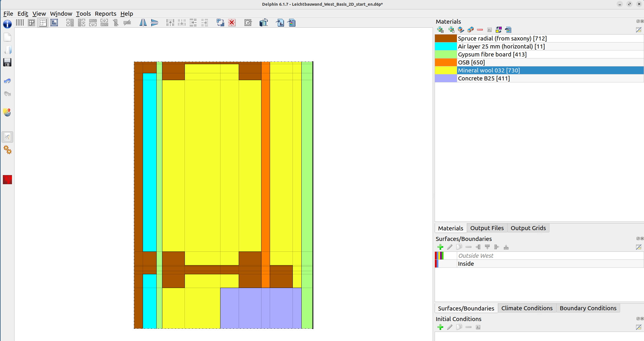
Task: Add new surface with green plus
Action: click(440, 247)
